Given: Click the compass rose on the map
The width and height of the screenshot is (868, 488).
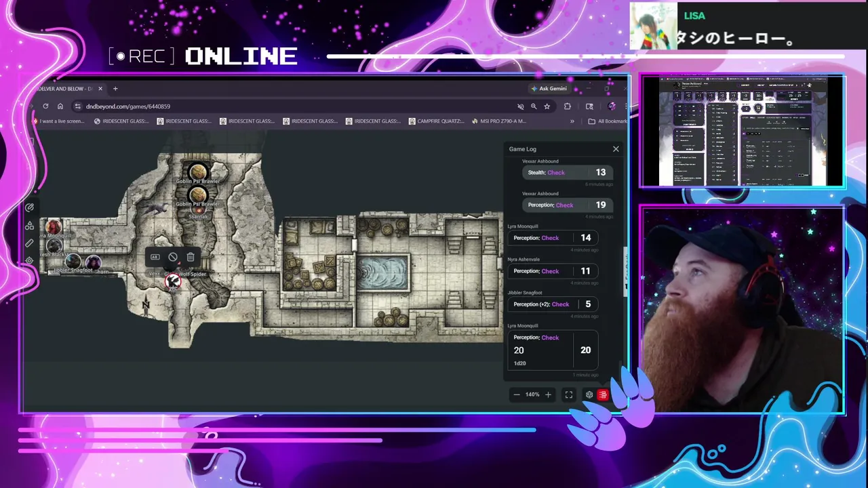Looking at the screenshot, I should click(x=146, y=307).
